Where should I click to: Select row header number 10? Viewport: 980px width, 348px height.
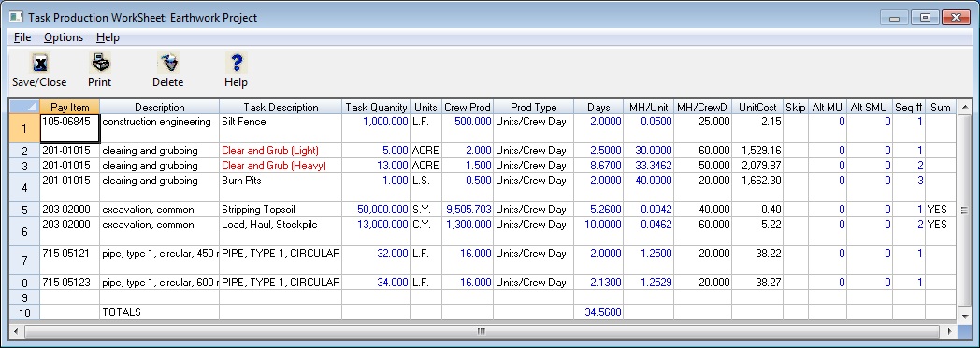[25, 312]
